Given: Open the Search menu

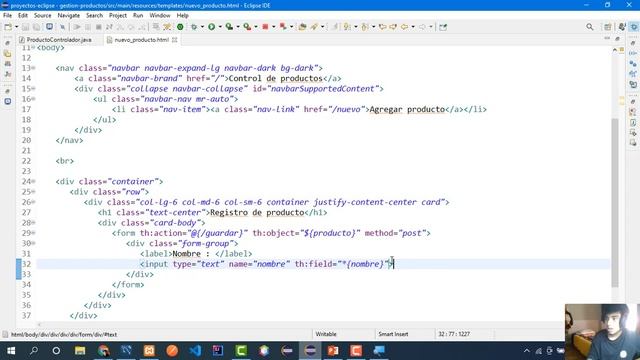Looking at the screenshot, I should pyautogui.click(x=94, y=16).
